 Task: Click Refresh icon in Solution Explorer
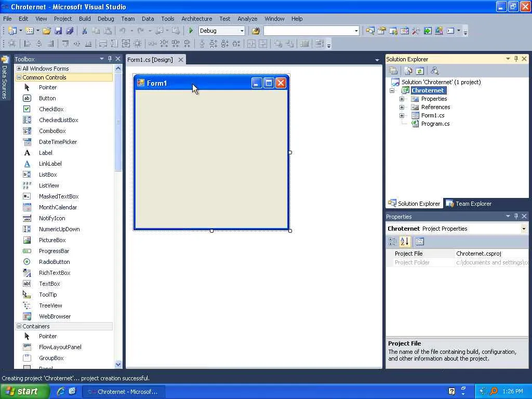point(420,71)
